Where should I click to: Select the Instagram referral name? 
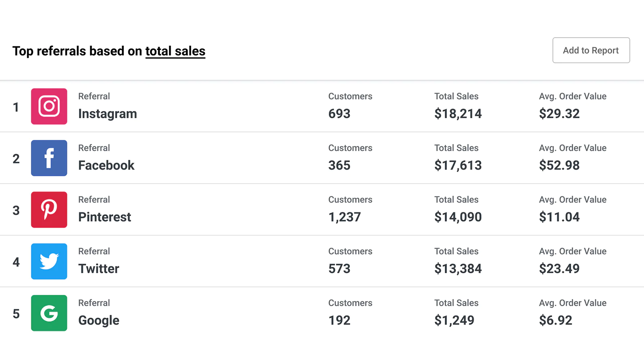107,114
